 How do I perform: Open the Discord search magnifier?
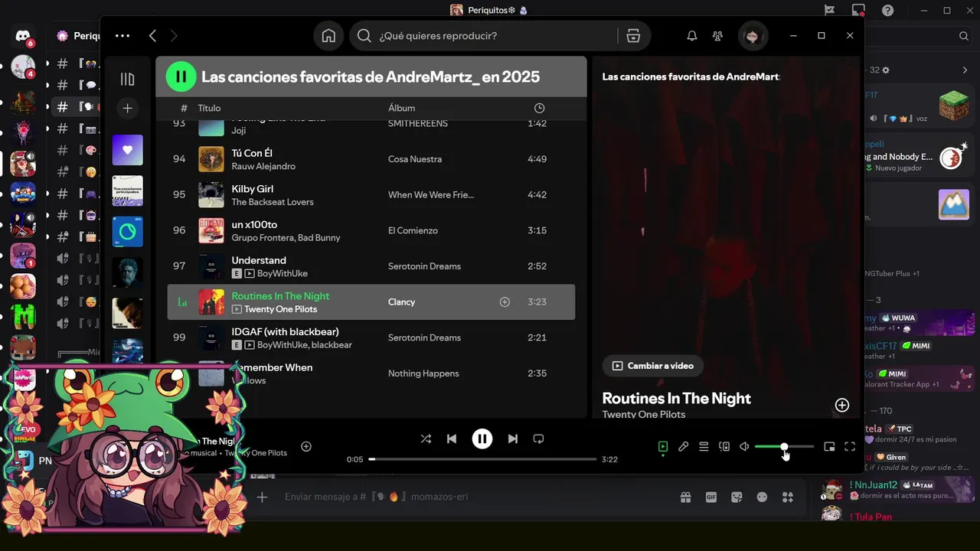point(964,36)
